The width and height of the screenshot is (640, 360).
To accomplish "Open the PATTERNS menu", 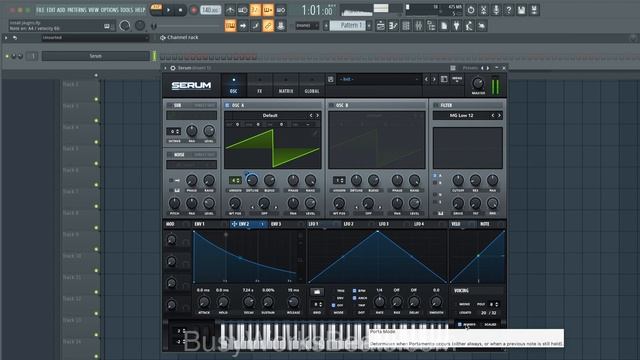I will (x=77, y=9).
